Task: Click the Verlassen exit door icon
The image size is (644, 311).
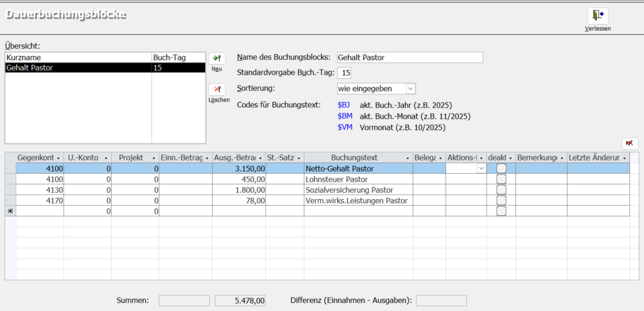Action: [598, 16]
